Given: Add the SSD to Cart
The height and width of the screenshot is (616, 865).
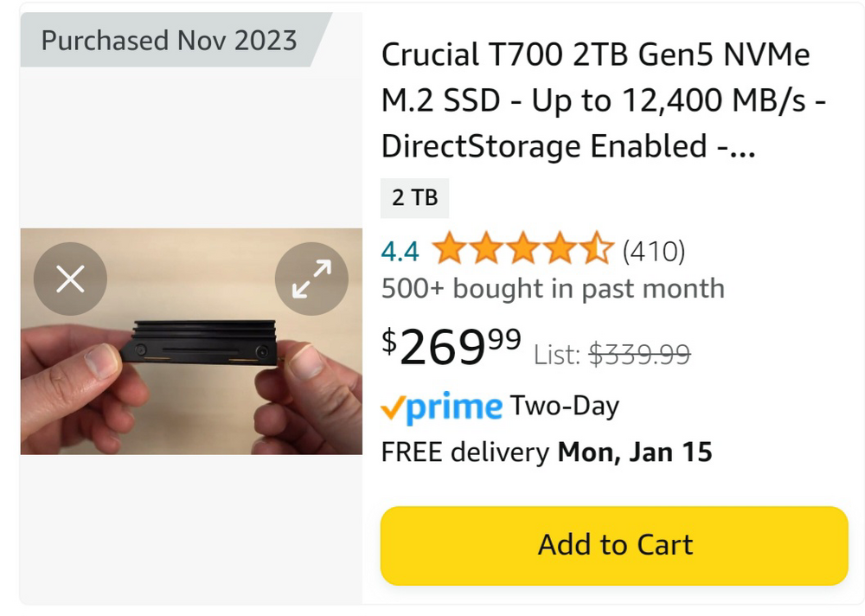Looking at the screenshot, I should [x=614, y=545].
